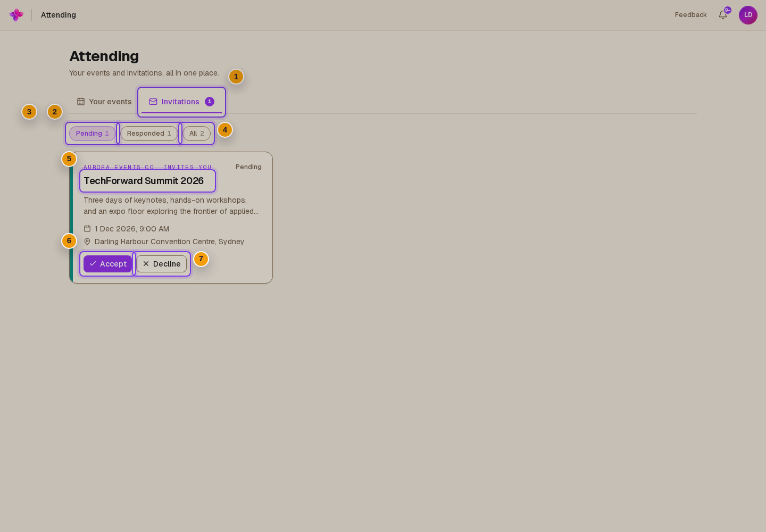
Task: Decline the TechForward Summit invitation
Action: click(x=162, y=264)
